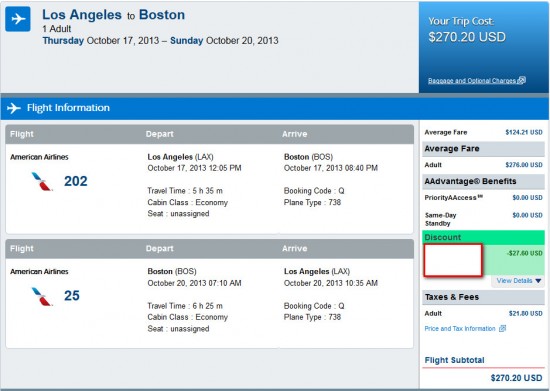
Task: Open the Price and Tax Information link
Action: (x=460, y=329)
